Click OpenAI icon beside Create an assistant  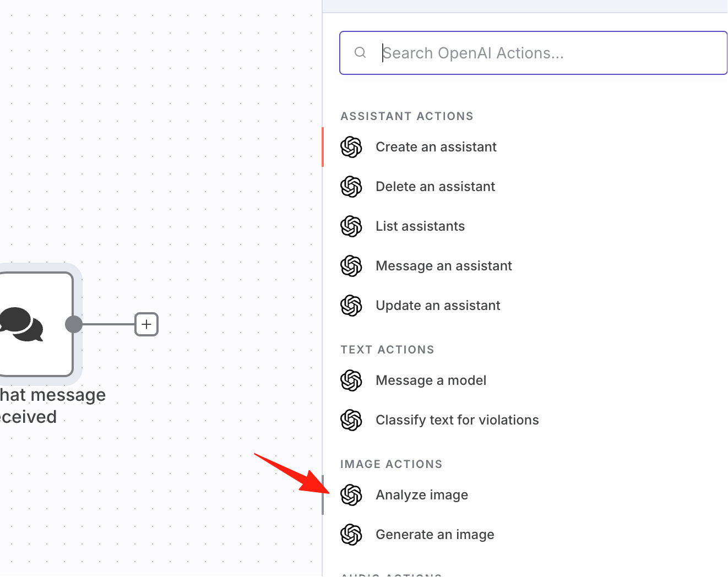[351, 147]
